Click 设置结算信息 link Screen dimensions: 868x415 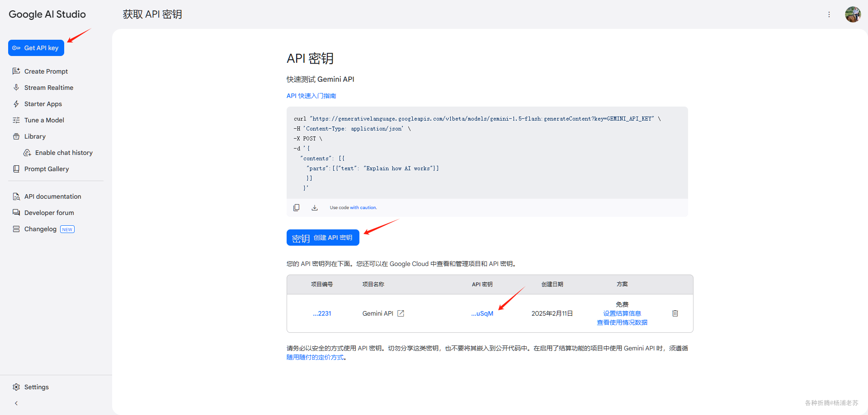point(622,313)
